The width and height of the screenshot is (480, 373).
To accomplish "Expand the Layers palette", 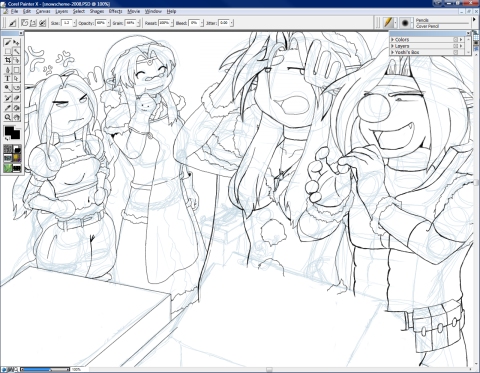I will 393,46.
